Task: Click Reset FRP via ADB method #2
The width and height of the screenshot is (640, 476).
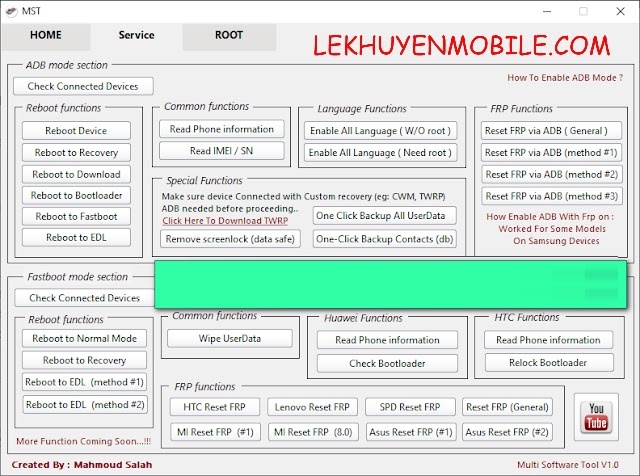Action: point(551,174)
